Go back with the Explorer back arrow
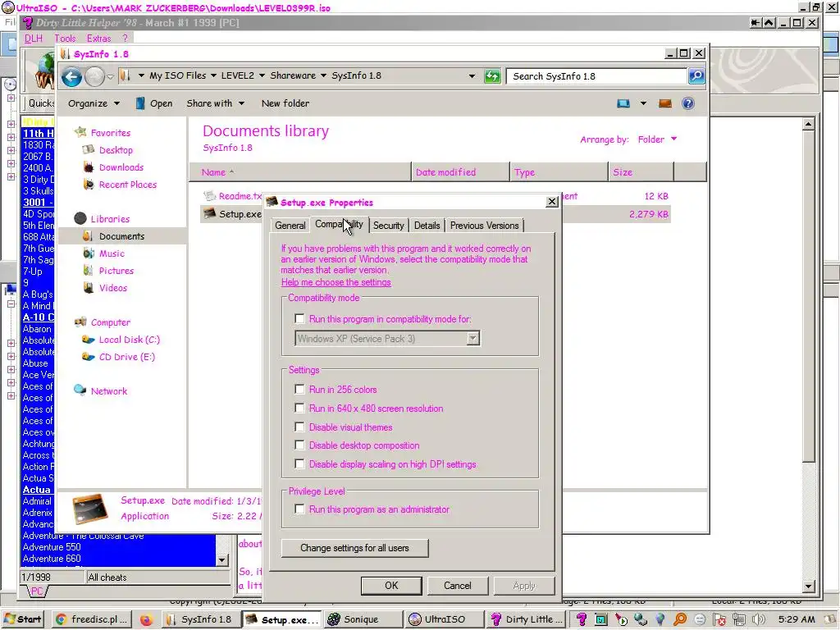The width and height of the screenshot is (840, 630). tap(71, 76)
